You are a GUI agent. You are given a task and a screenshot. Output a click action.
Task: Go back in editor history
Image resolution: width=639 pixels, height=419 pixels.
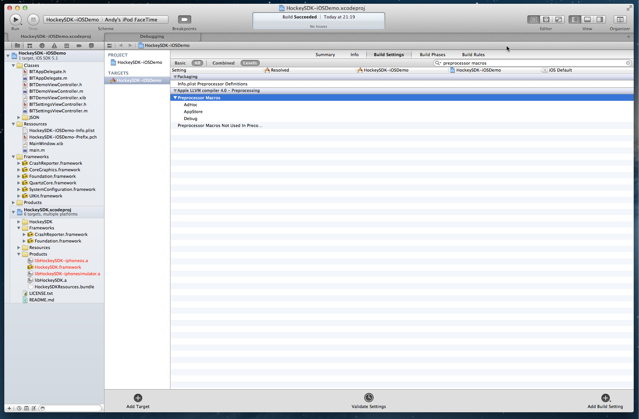coord(121,46)
